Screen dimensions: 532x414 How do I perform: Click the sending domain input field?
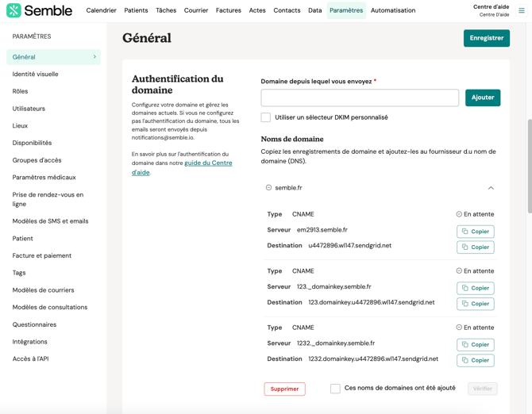[360, 98]
